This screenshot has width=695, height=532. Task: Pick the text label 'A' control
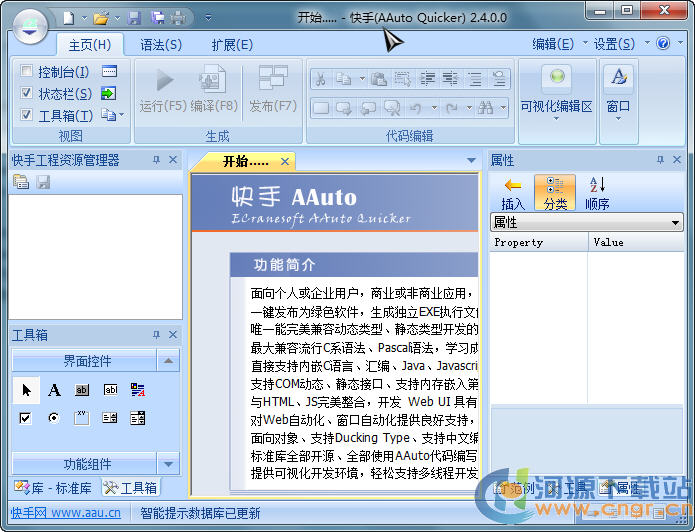pyautogui.click(x=54, y=390)
